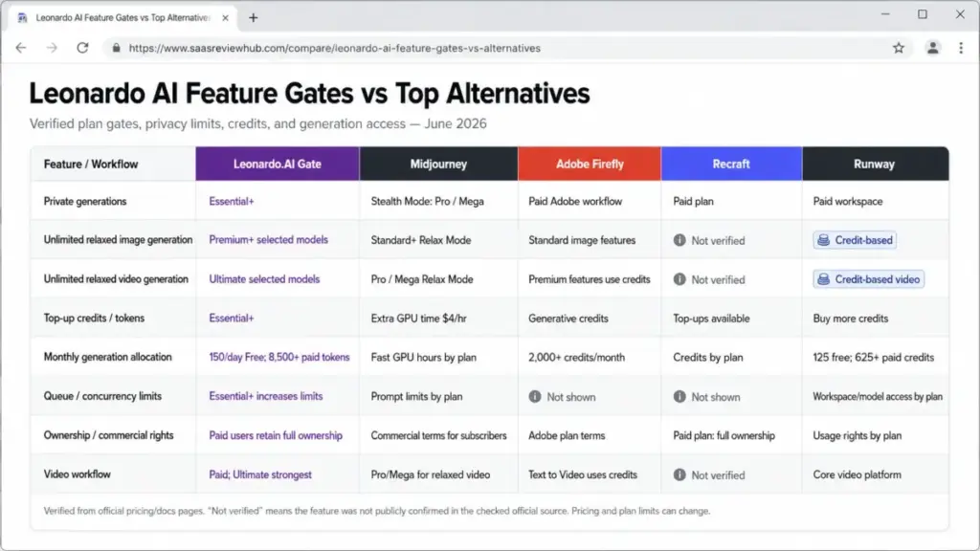Viewport: 980px width, 551px height.
Task: Go back using browser back arrow
Action: coord(21,48)
